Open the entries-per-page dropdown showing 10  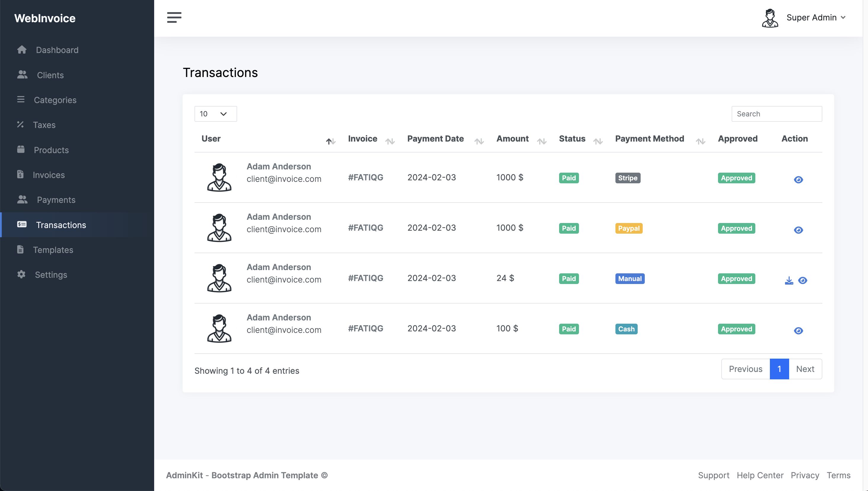[215, 114]
